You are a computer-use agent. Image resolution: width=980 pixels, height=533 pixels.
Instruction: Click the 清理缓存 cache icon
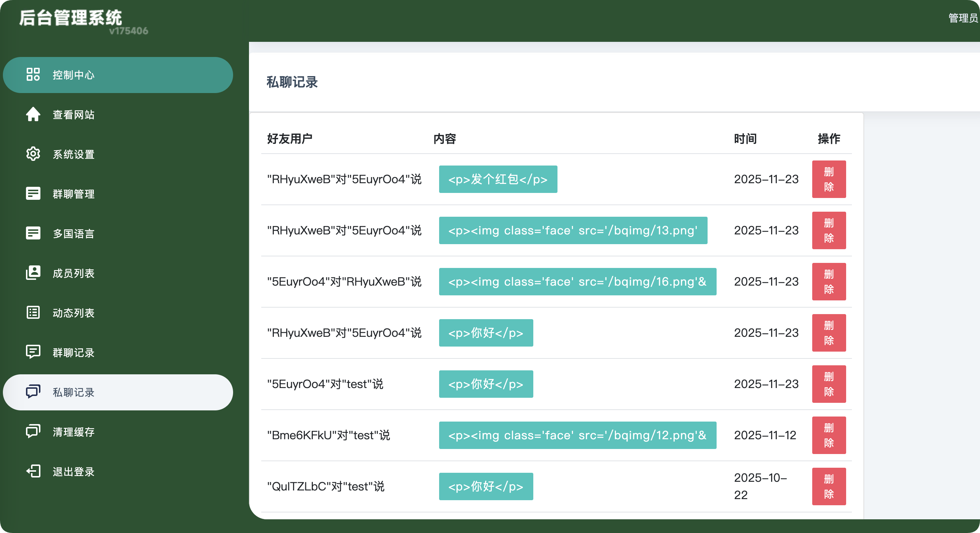pyautogui.click(x=33, y=432)
